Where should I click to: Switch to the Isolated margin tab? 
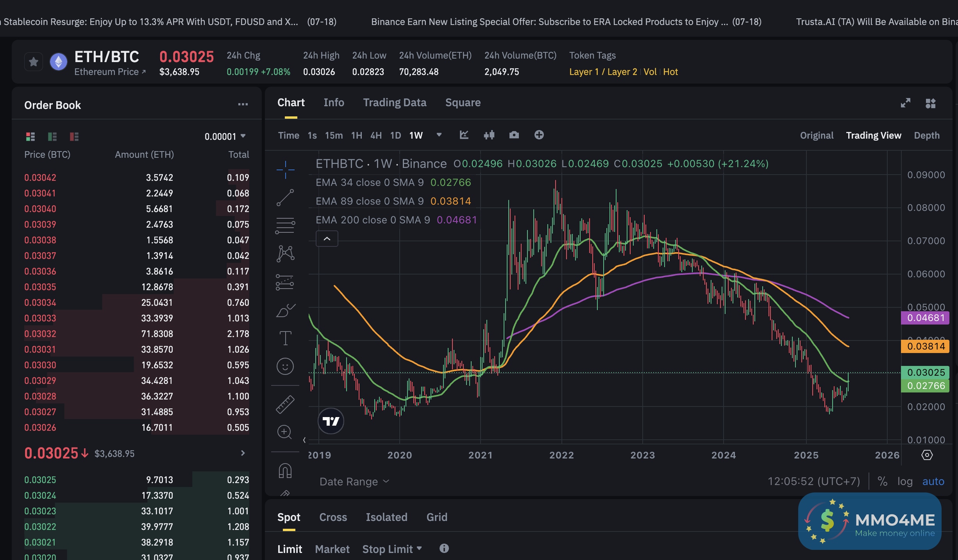pyautogui.click(x=386, y=517)
